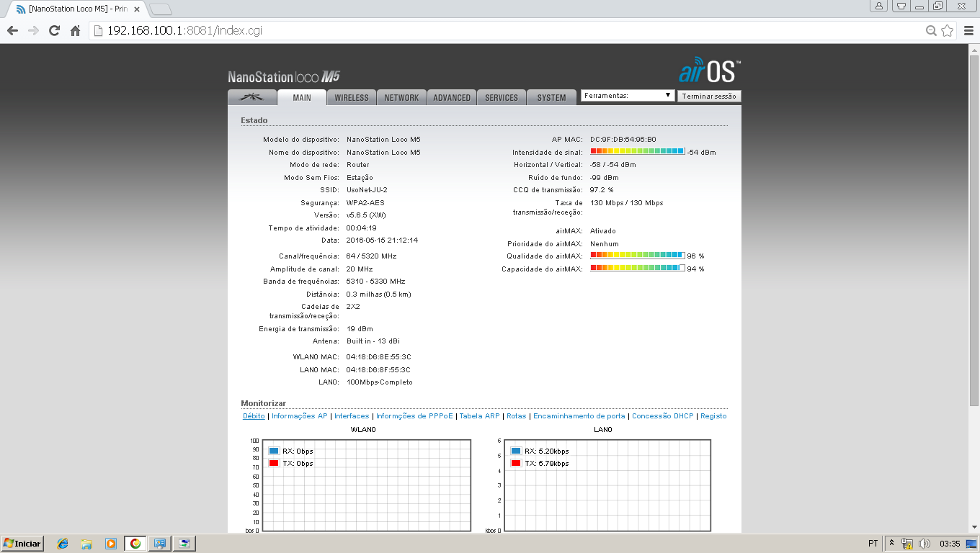
Task: Click the browser back arrow
Action: pyautogui.click(x=12, y=31)
